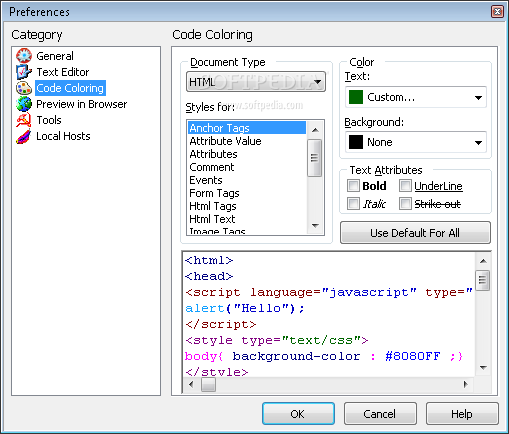
Task: Click the Local Hosts category icon
Action: tap(24, 136)
